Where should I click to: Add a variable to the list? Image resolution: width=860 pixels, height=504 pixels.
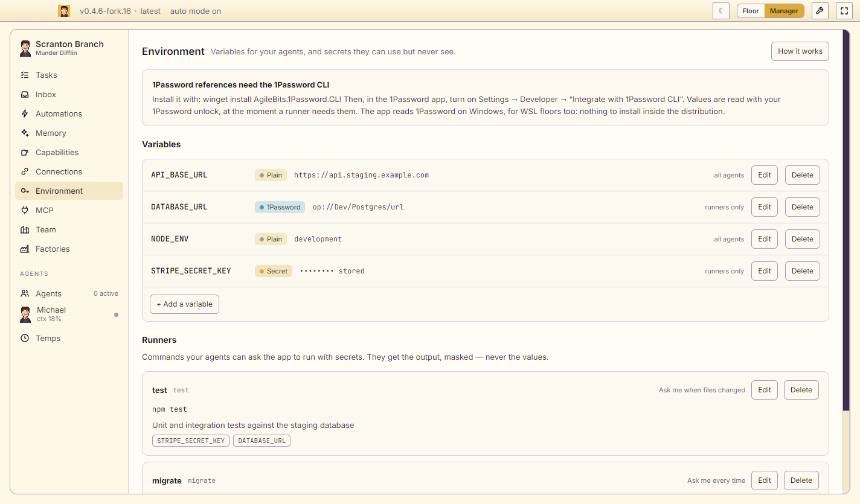[x=184, y=304]
